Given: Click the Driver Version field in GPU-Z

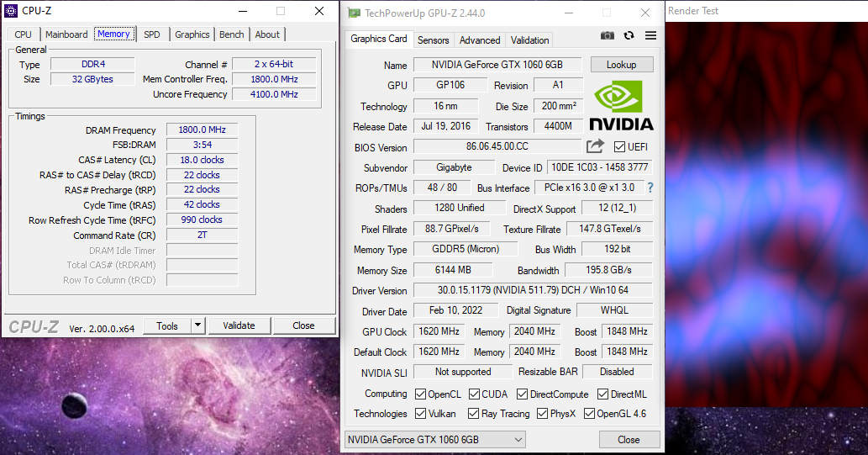Looking at the screenshot, I should [533, 290].
